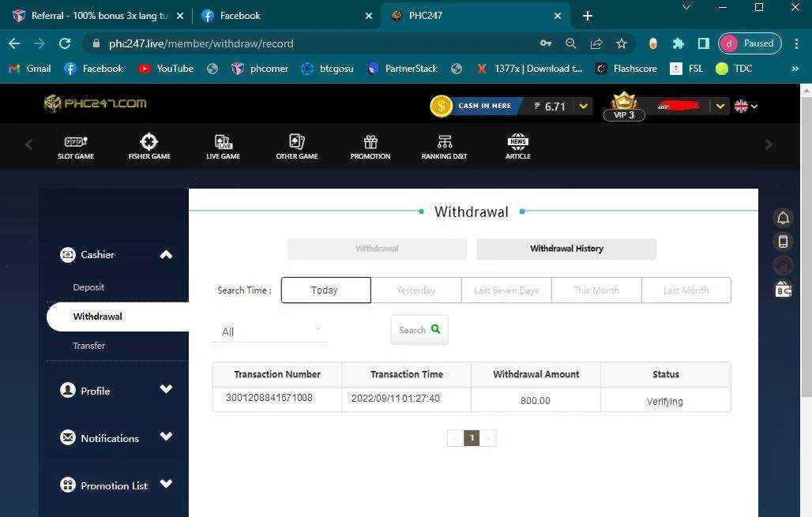Switch to the Facebook browser tab
812x517 pixels.
[x=286, y=16]
